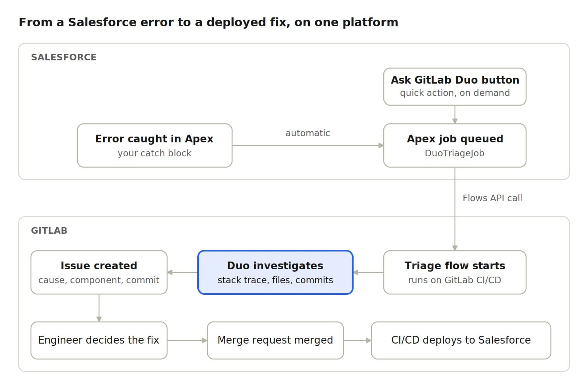Click the 'stack trace, files, commits' subtitle
588x390 pixels.
[x=275, y=280]
